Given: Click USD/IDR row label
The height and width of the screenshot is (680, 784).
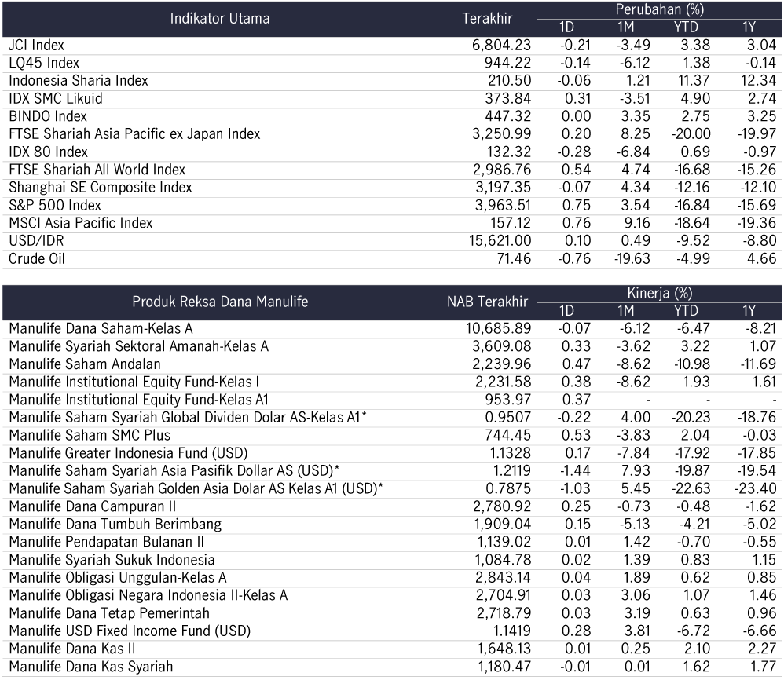Looking at the screenshot, I should pos(36,241).
